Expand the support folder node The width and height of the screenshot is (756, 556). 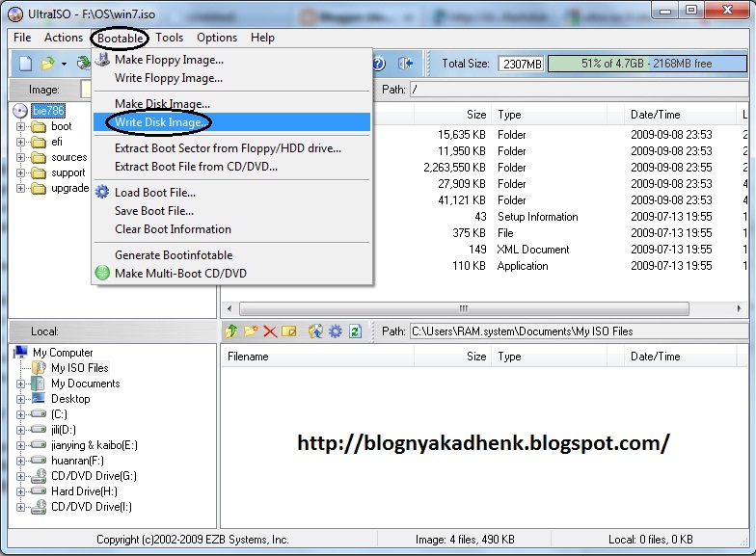[x=21, y=173]
